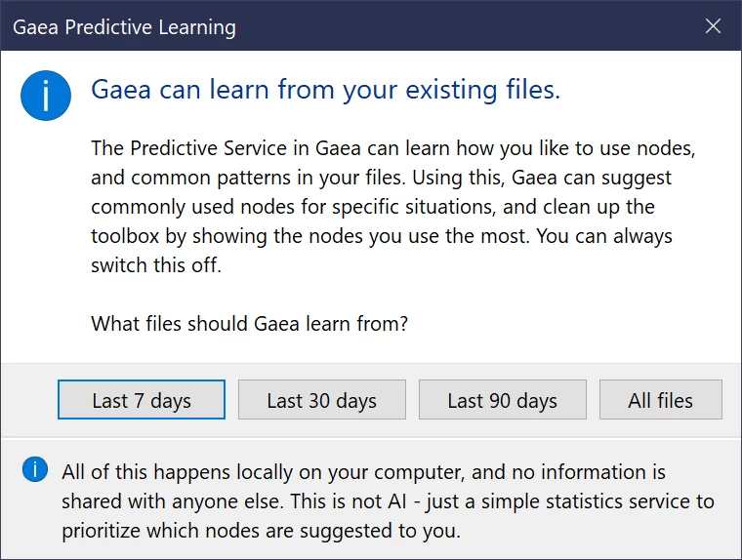Click the phrase This is not AI

tap(349, 501)
